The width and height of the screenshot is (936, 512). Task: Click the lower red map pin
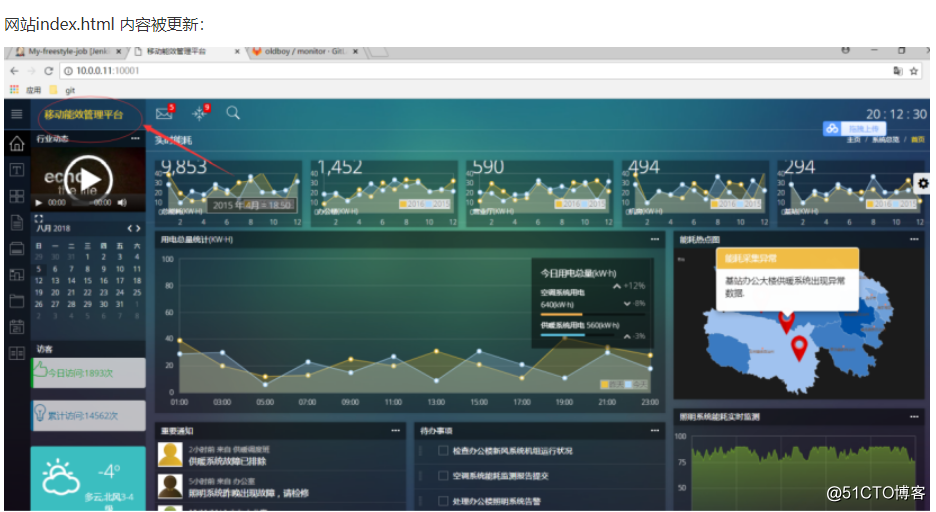pyautogui.click(x=799, y=348)
